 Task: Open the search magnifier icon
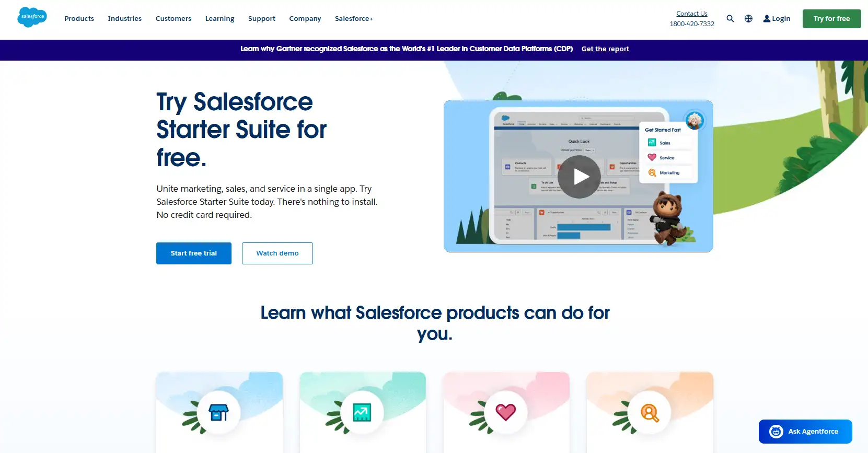pyautogui.click(x=730, y=18)
